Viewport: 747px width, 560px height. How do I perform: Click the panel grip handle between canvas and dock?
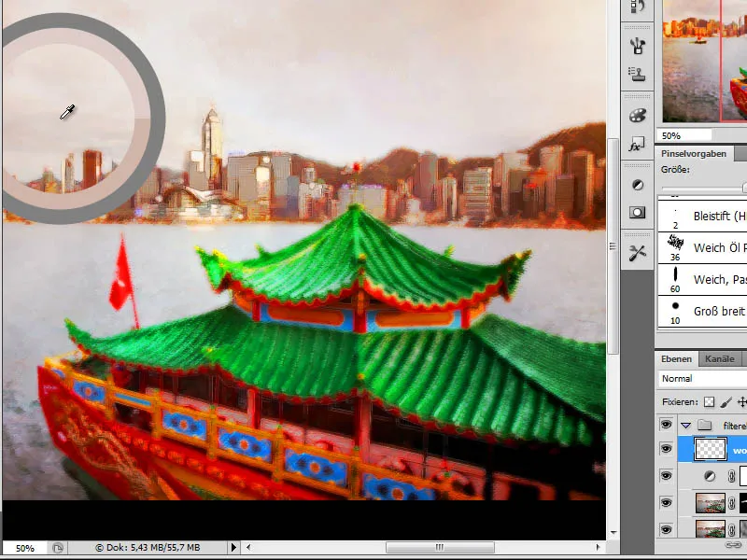click(613, 246)
